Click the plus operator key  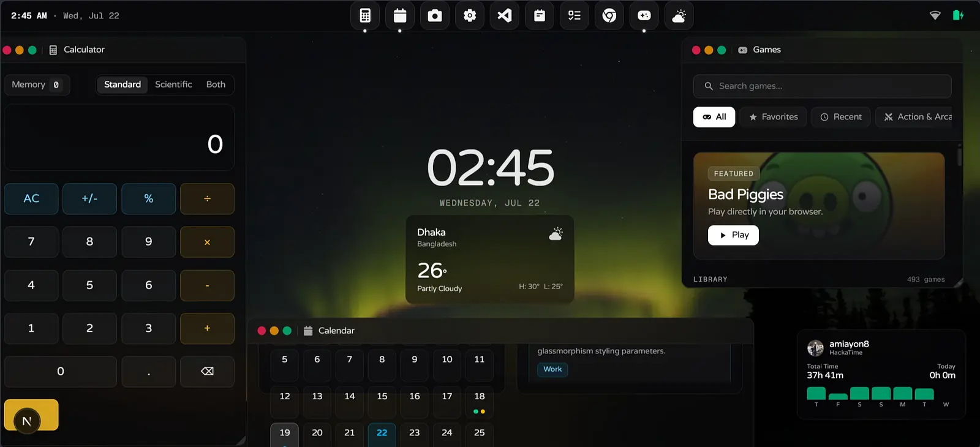pos(207,328)
